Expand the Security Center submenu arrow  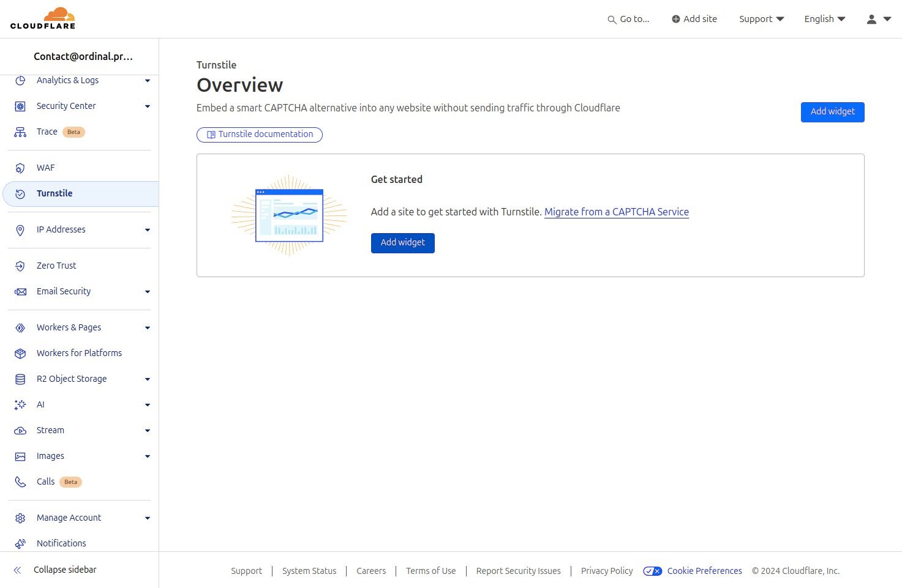point(148,106)
